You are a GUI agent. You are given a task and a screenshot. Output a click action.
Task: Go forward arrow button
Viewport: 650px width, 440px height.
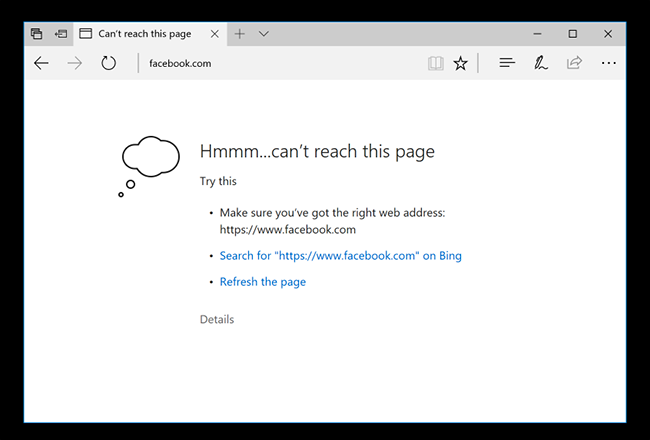click(x=75, y=63)
